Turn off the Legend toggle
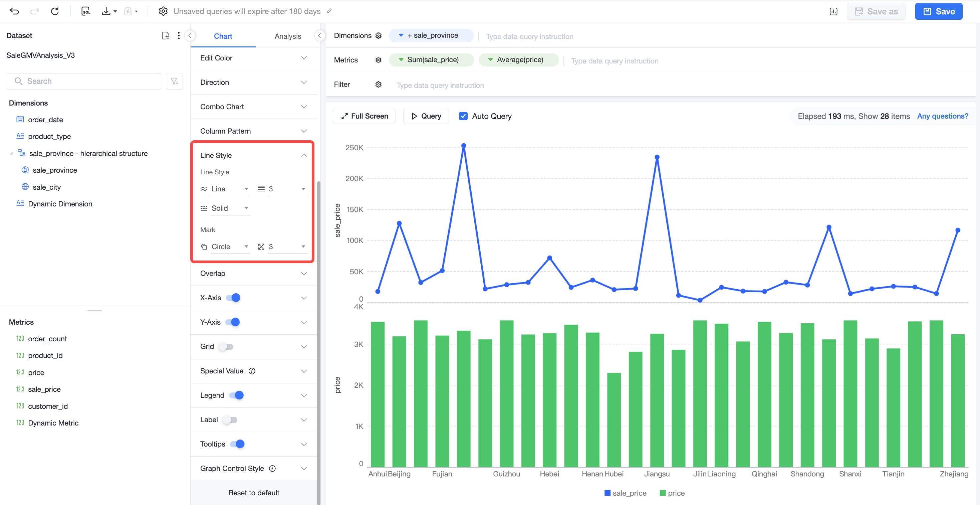Screen dimensions: 980x505 point(236,395)
